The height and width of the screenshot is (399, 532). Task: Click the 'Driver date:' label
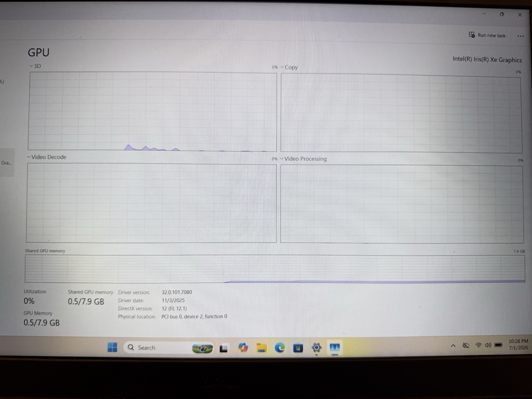tap(131, 300)
